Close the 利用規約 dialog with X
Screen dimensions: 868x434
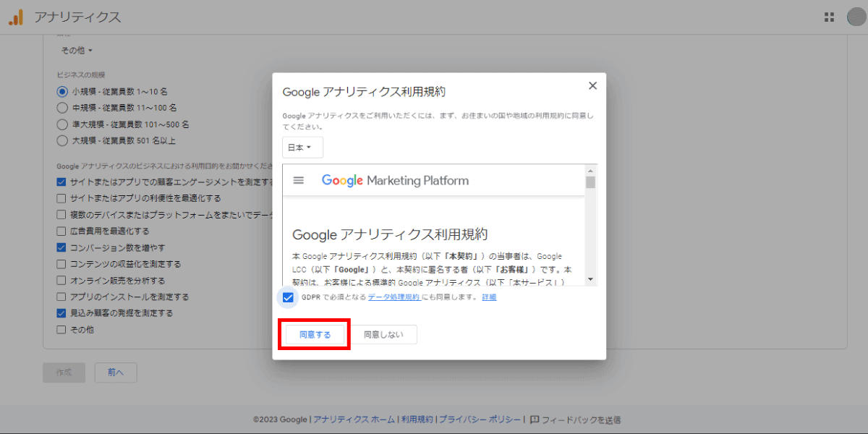[592, 85]
